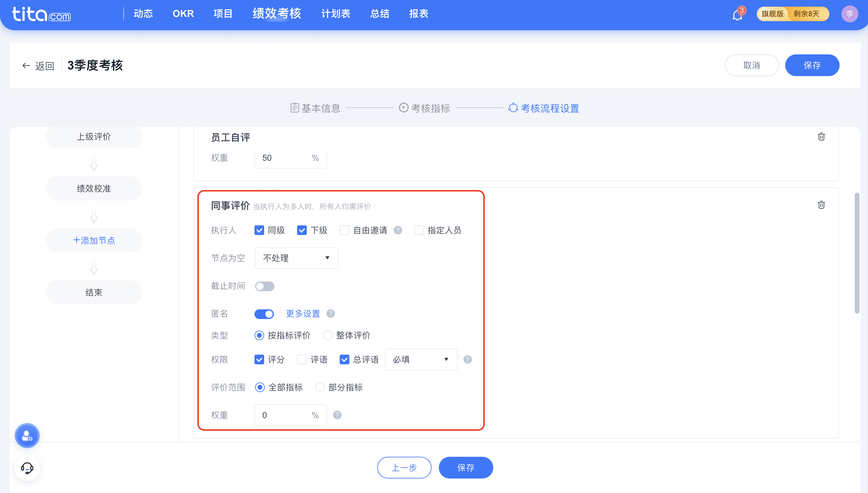Select 部分指标 radio button

pyautogui.click(x=320, y=387)
